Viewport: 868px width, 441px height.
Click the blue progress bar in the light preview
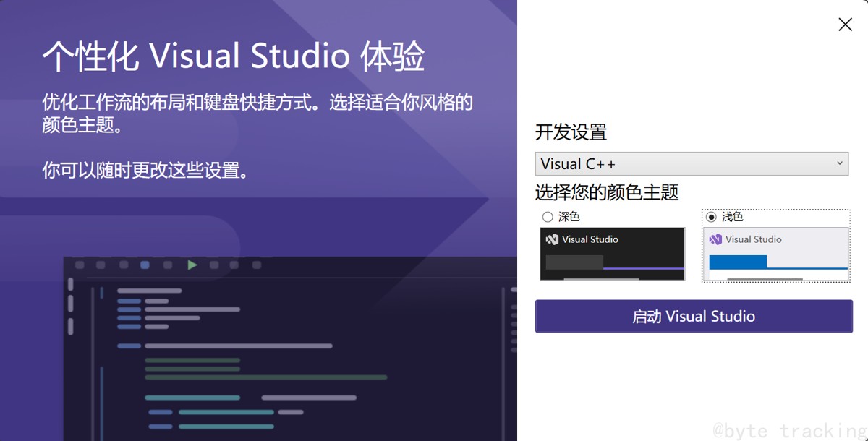(738, 261)
